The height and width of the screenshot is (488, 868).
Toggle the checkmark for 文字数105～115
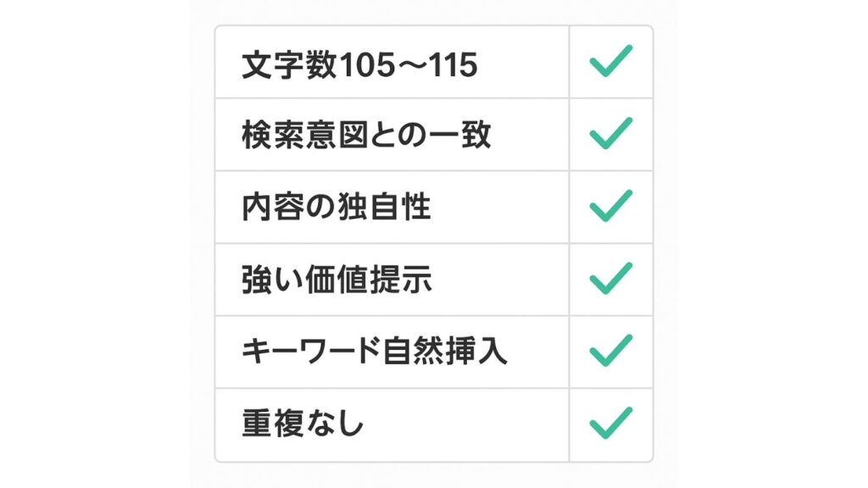pos(610,62)
